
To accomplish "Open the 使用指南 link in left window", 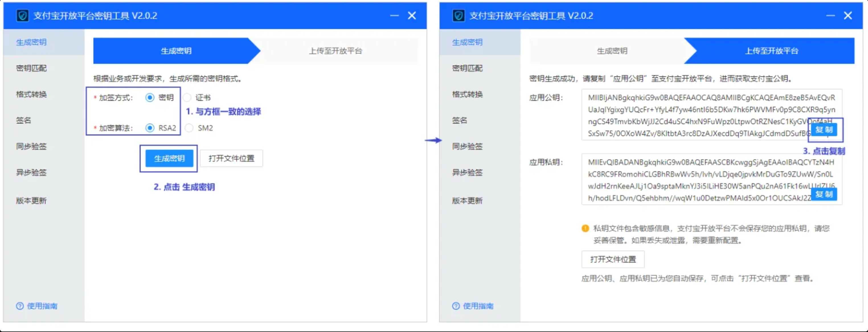I will point(42,306).
